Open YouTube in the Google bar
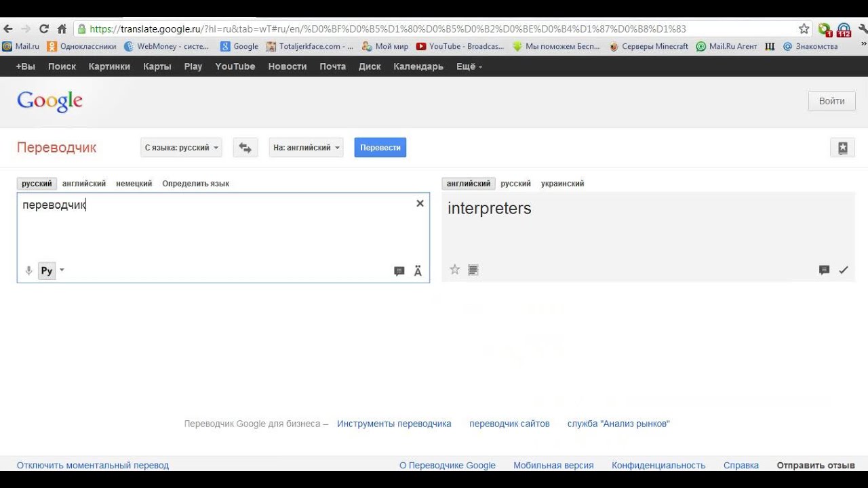This screenshot has height=488, width=868. pyautogui.click(x=235, y=66)
